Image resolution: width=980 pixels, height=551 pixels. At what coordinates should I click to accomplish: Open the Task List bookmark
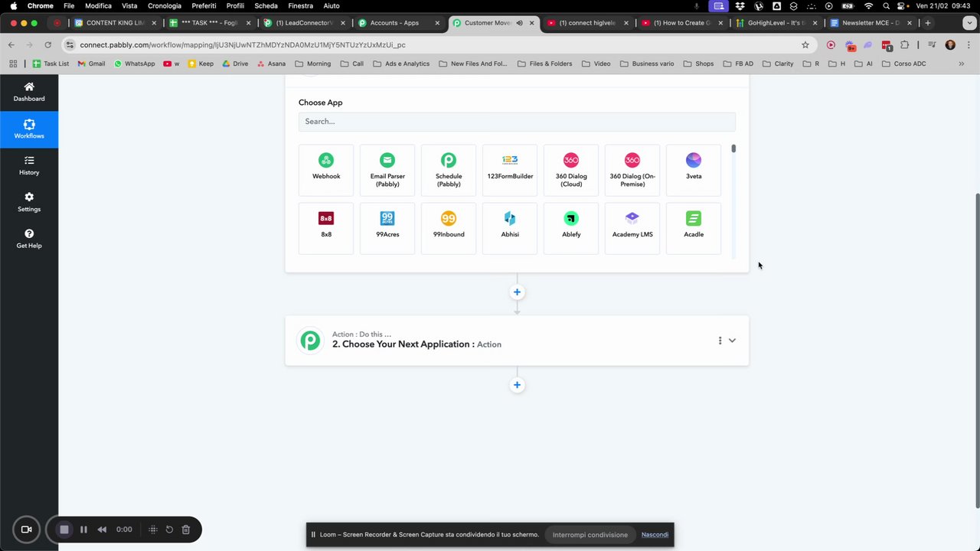point(51,64)
